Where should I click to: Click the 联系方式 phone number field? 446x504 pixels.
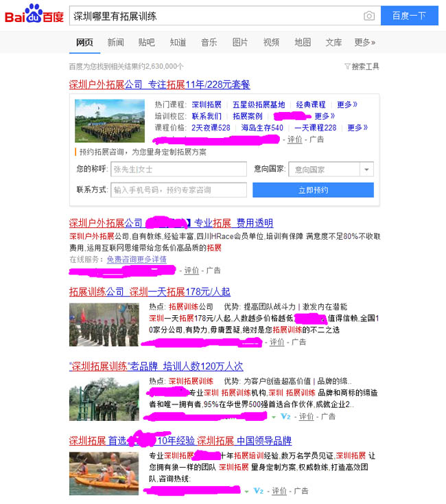click(x=179, y=190)
